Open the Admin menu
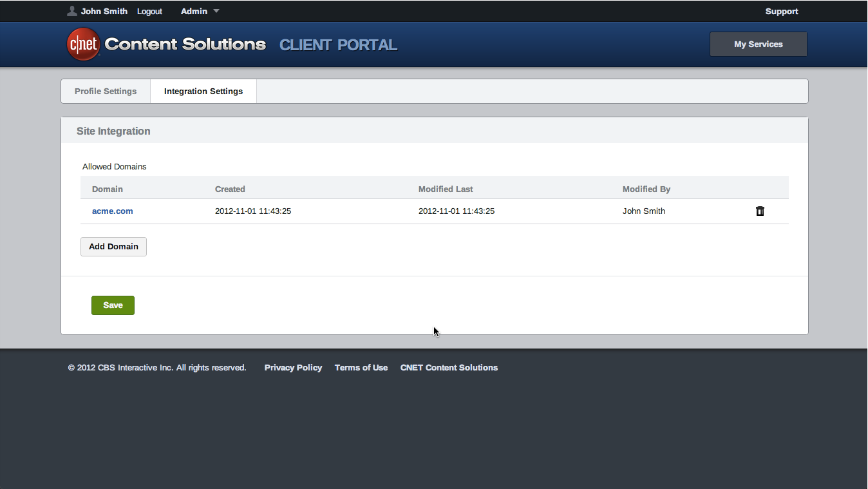The image size is (868, 489). point(194,11)
